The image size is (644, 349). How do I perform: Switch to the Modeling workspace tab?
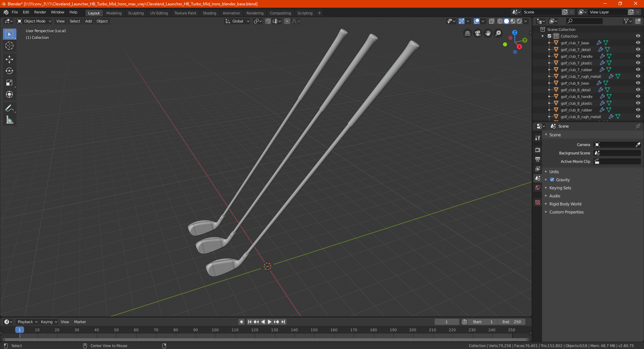point(114,13)
